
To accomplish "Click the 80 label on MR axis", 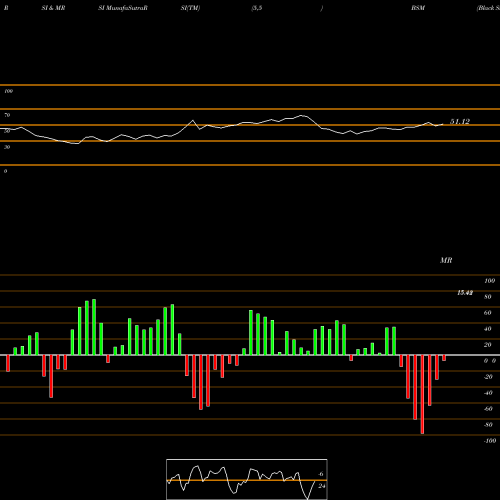I will (x=488, y=297).
